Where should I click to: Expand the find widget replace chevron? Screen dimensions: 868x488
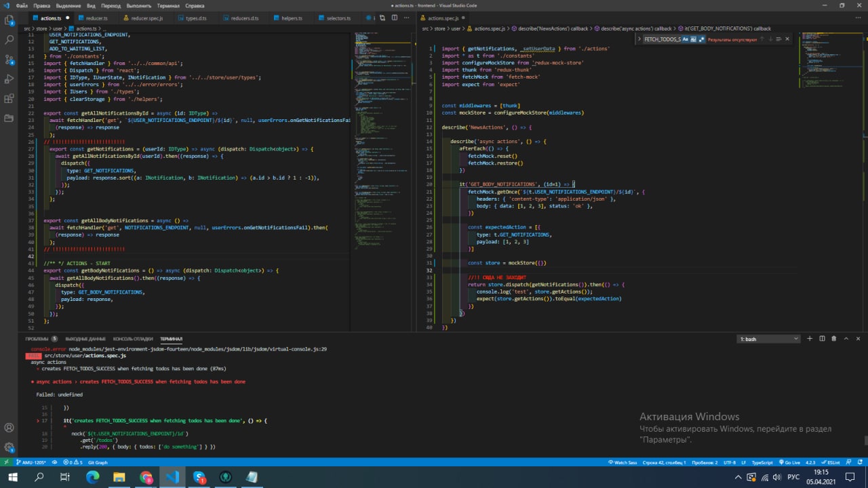[x=639, y=39]
